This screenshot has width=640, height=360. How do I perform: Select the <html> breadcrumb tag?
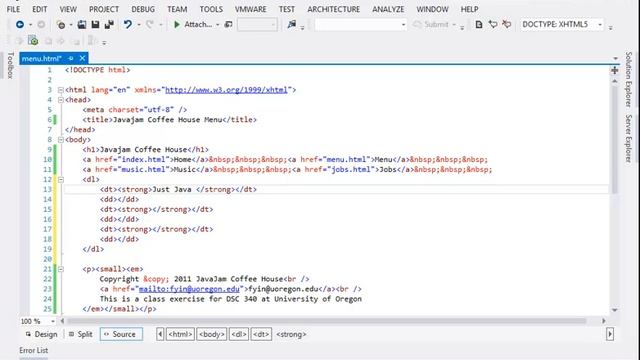(x=180, y=334)
